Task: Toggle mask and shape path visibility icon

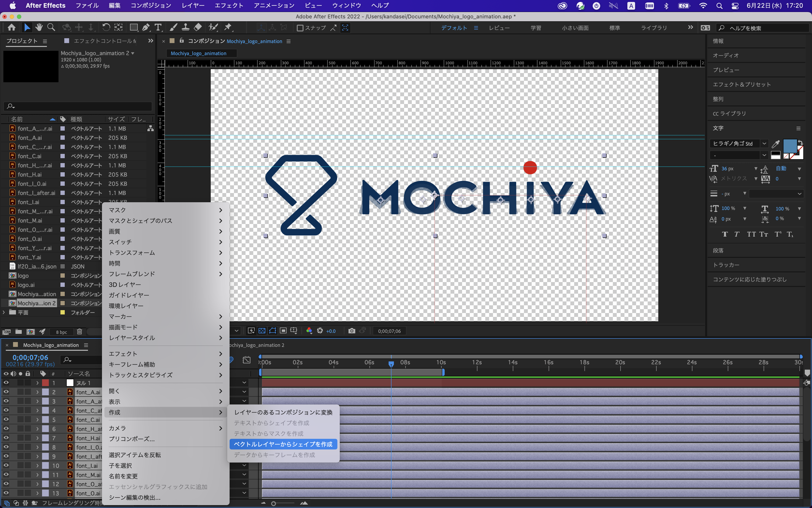Action: point(272,331)
